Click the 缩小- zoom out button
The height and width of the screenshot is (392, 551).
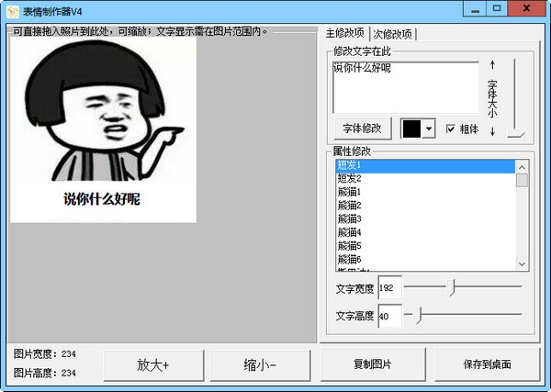coord(261,365)
